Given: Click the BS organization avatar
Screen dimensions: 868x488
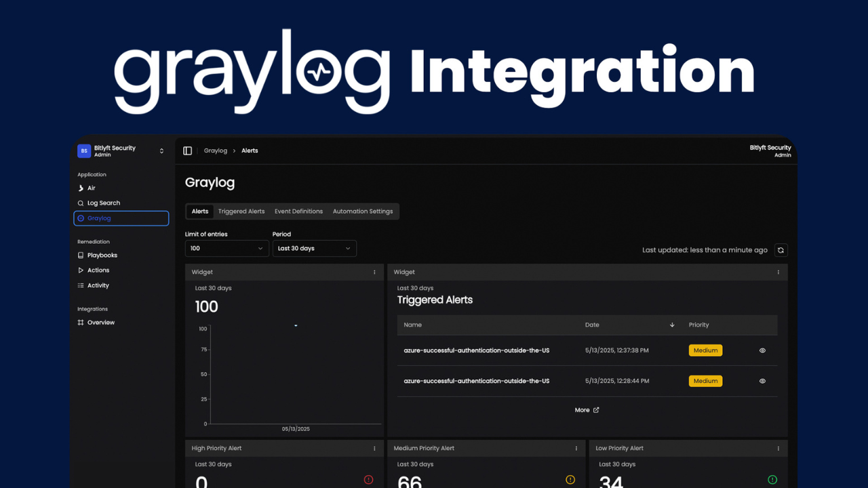Looking at the screenshot, I should pos(84,151).
